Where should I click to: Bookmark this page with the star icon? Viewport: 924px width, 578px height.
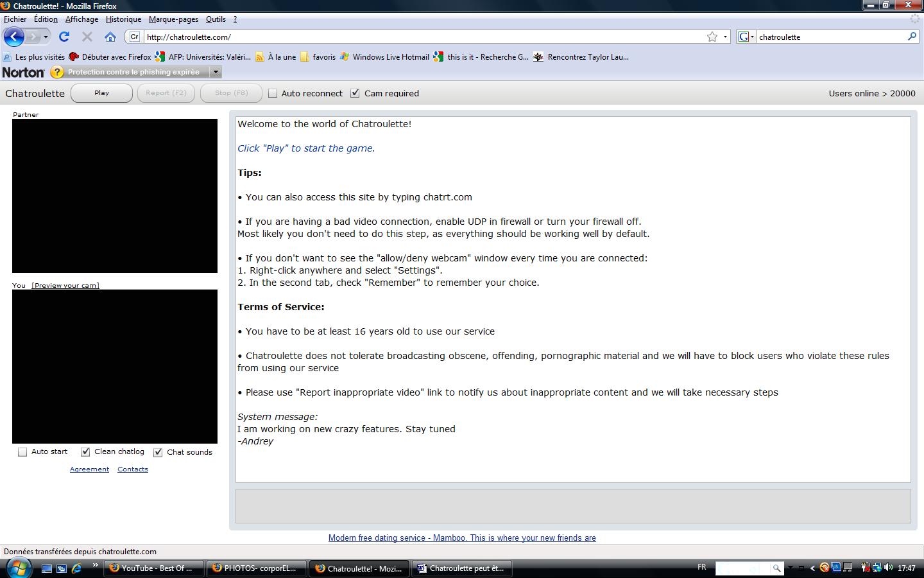coord(712,37)
